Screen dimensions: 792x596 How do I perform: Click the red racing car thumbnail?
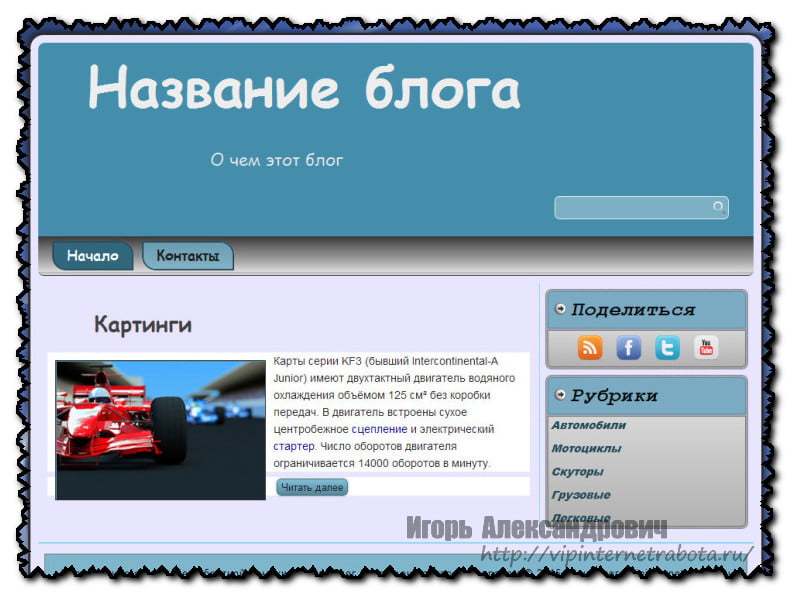tap(160, 430)
